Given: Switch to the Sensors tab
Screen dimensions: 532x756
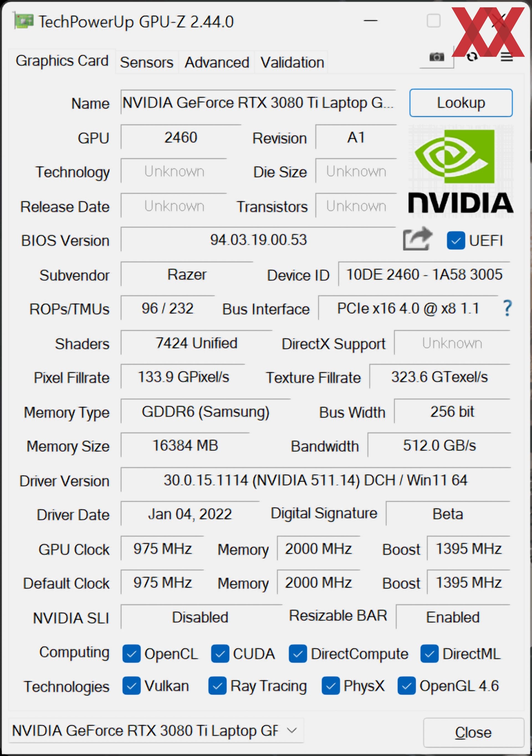Looking at the screenshot, I should 147,62.
